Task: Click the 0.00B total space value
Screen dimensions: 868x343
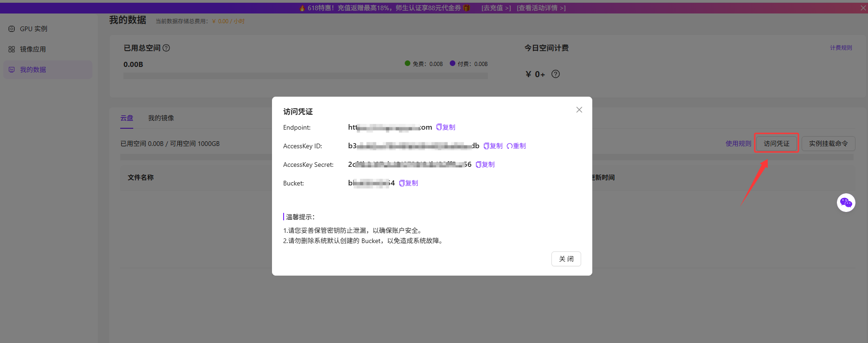Action: 133,65
